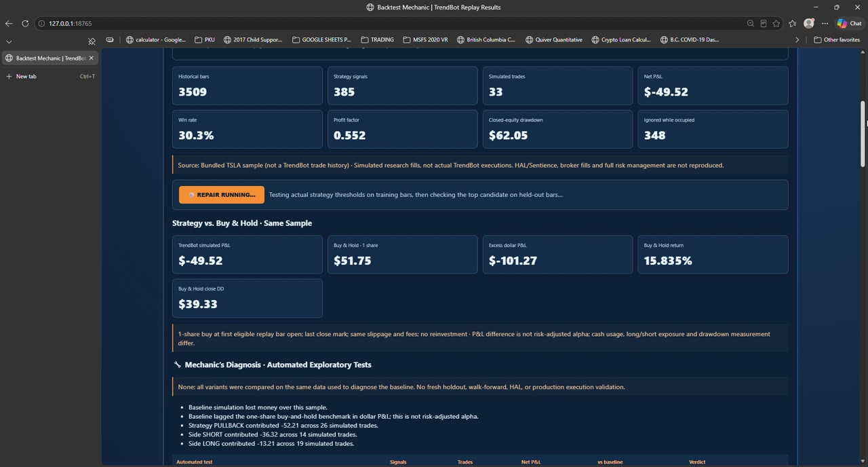Open the 'British Columbia C...' bookmark
The width and height of the screenshot is (868, 467).
[486, 39]
